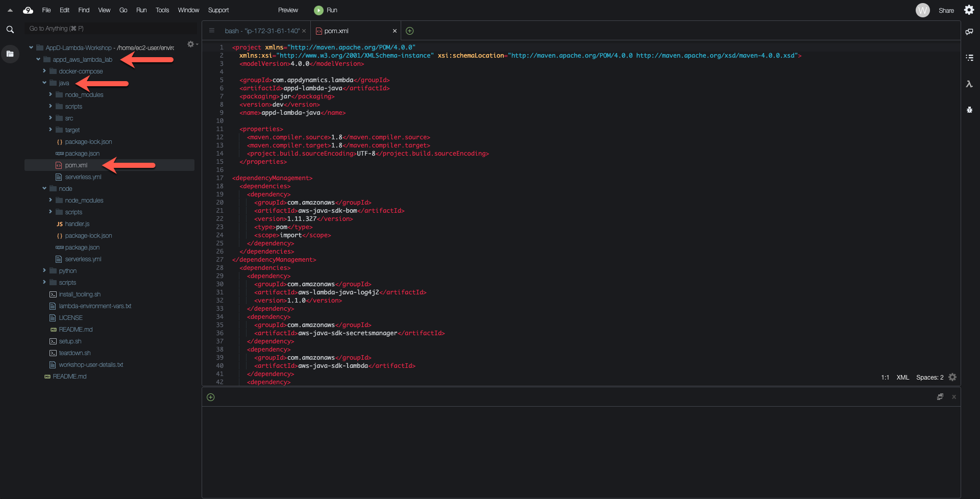Click the Go to Anything search field
Viewport: 980px width, 499px height.
110,29
